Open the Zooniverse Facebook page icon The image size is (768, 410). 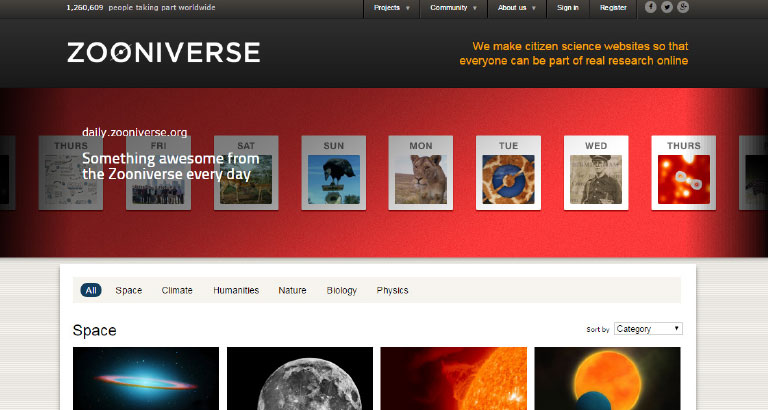click(x=650, y=7)
